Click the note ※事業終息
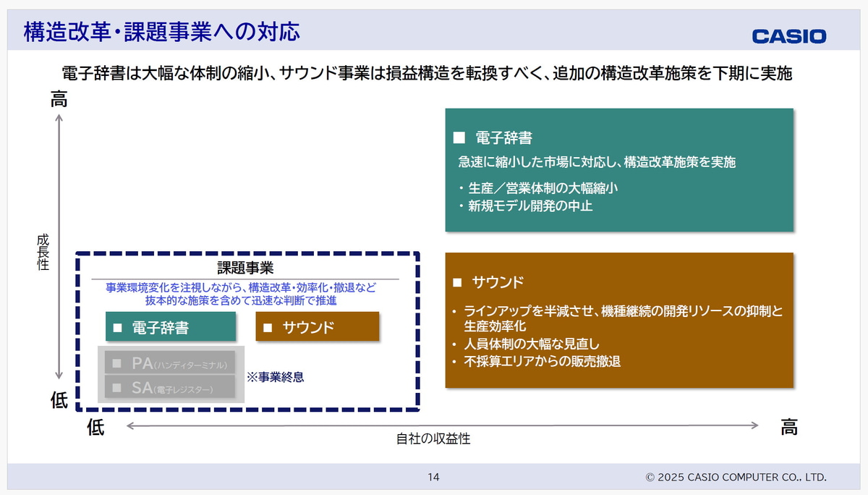 [x=275, y=377]
